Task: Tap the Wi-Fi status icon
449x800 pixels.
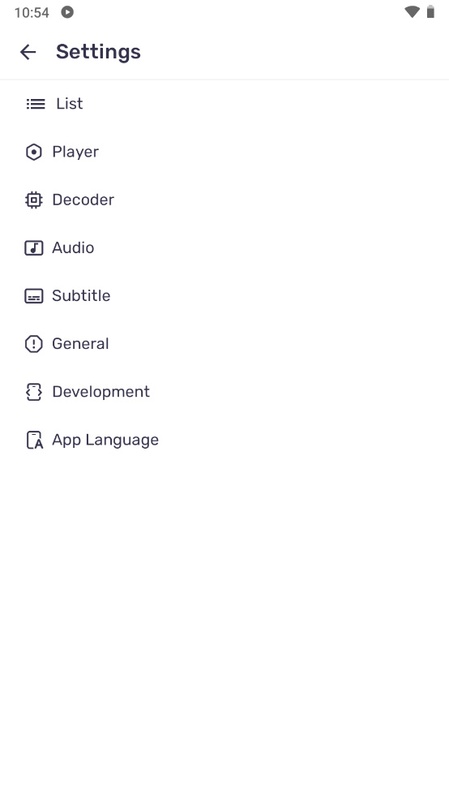Action: click(412, 12)
